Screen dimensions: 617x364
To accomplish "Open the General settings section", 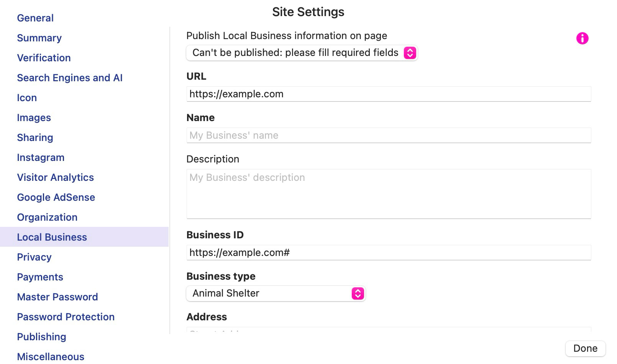I will pos(35,18).
